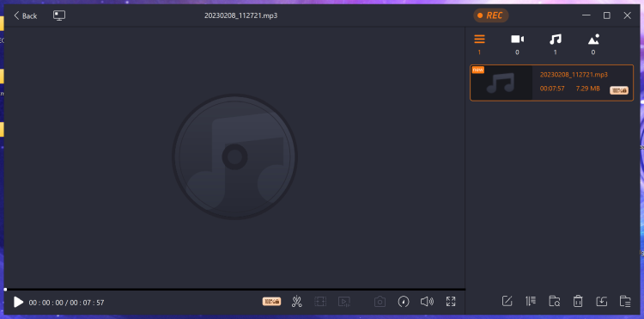Open the sort list icon
The width and height of the screenshot is (644, 319).
(531, 301)
